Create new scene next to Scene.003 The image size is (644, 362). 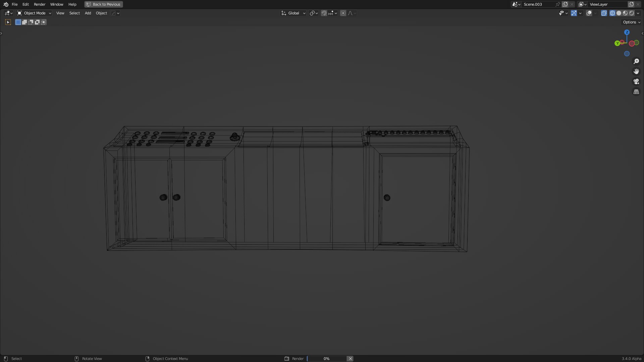(566, 4)
